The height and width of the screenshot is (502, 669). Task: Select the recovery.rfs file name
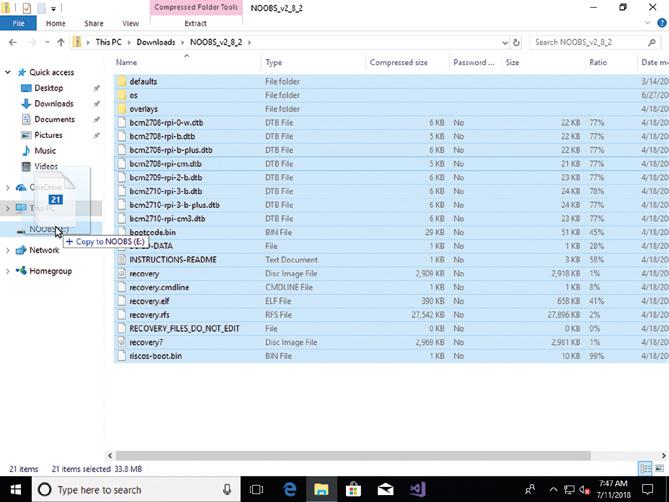coord(149,315)
